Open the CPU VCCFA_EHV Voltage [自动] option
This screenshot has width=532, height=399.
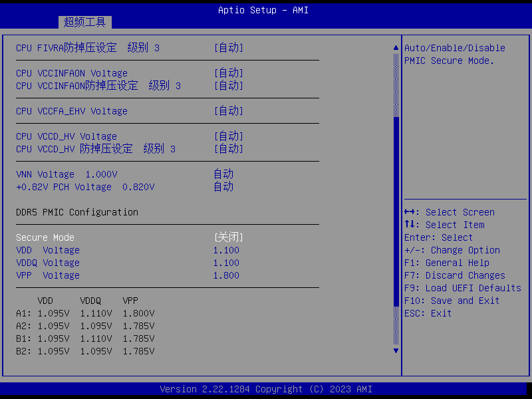[x=228, y=111]
